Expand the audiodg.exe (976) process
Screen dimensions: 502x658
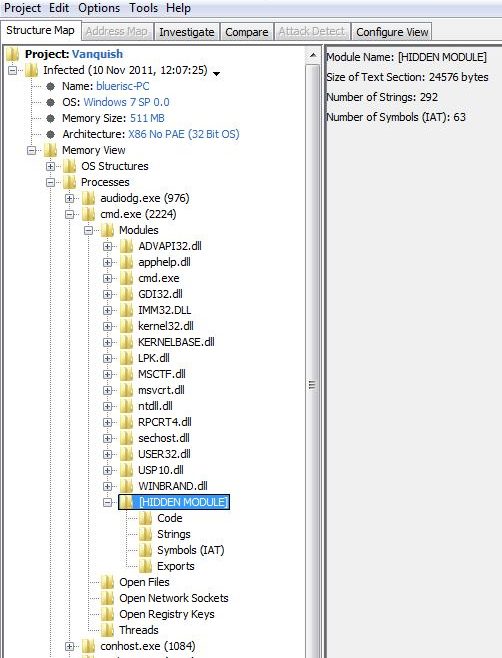pyautogui.click(x=69, y=198)
